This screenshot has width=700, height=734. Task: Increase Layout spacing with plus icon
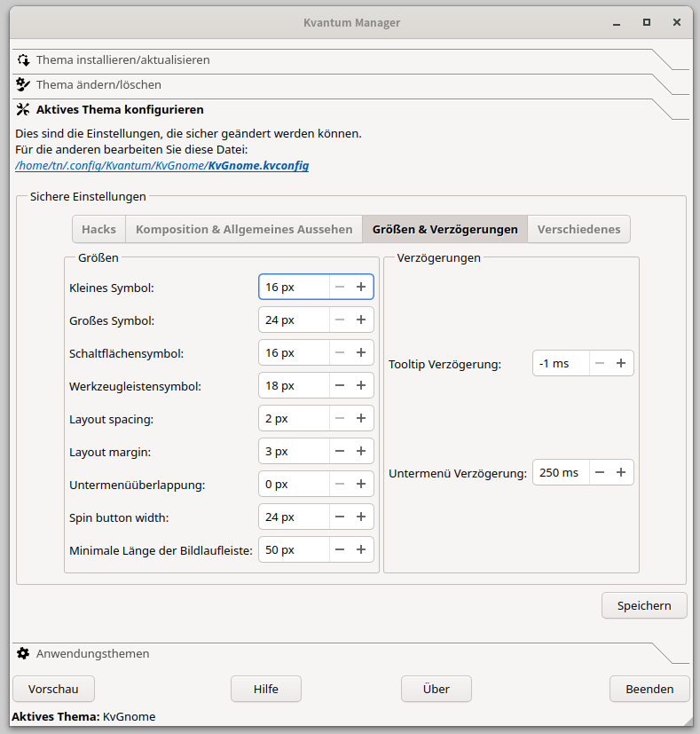tap(361, 418)
